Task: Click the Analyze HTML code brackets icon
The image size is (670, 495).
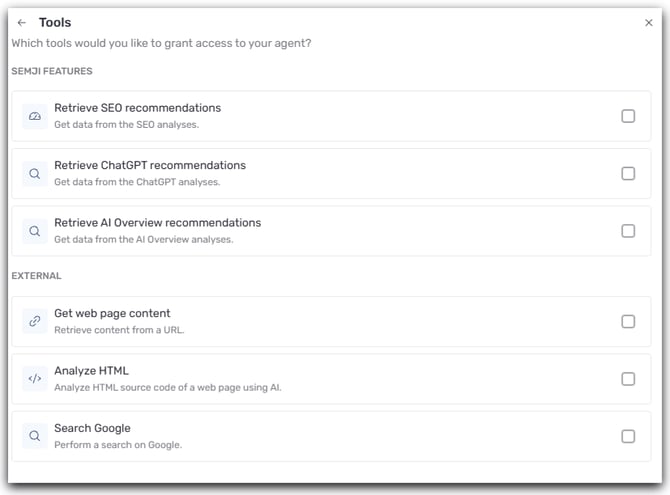Action: click(35, 379)
